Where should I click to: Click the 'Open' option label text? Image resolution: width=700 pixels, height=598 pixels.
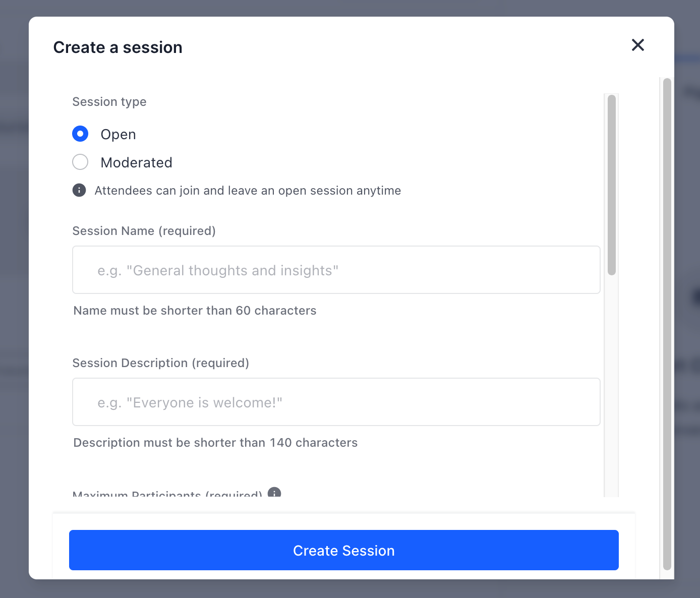(x=119, y=134)
